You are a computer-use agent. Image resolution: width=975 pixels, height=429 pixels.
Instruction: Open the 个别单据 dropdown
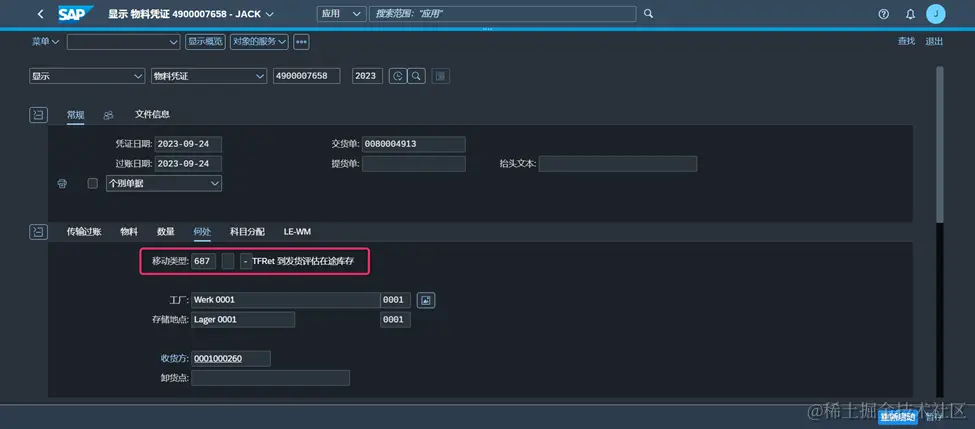tap(164, 183)
